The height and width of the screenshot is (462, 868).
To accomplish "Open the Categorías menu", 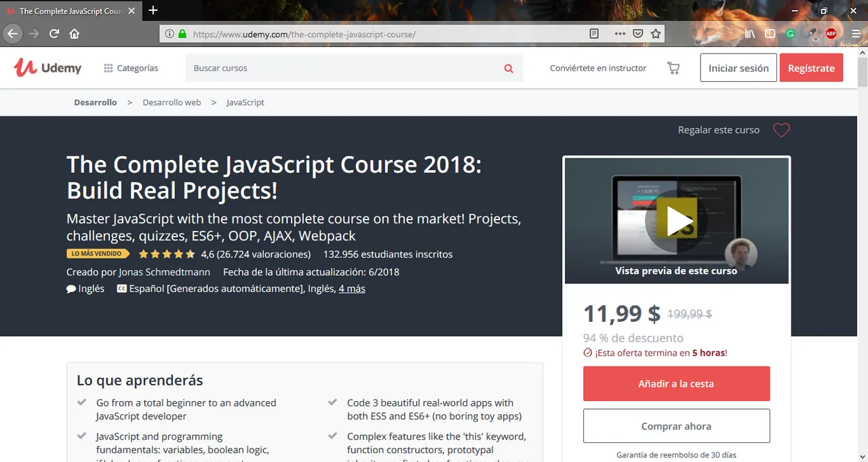I will pyautogui.click(x=131, y=68).
